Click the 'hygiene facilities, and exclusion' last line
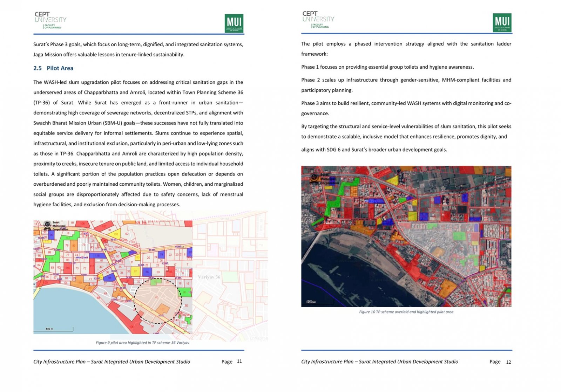Image resolution: width=561 pixels, height=392 pixels. tap(107, 205)
